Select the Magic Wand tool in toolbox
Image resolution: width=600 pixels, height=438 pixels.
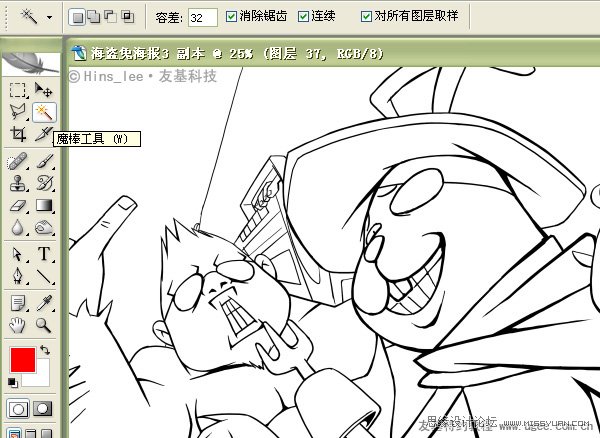[44, 112]
